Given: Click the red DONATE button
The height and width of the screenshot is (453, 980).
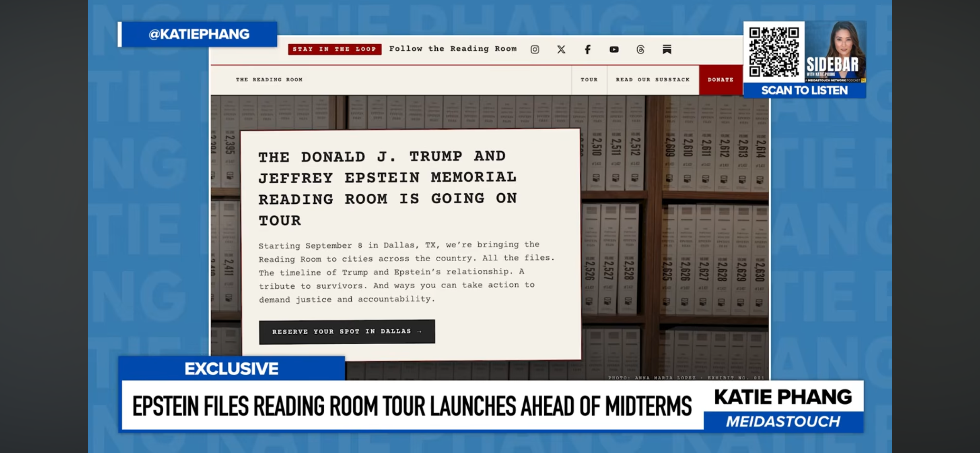Looking at the screenshot, I should pyautogui.click(x=721, y=80).
